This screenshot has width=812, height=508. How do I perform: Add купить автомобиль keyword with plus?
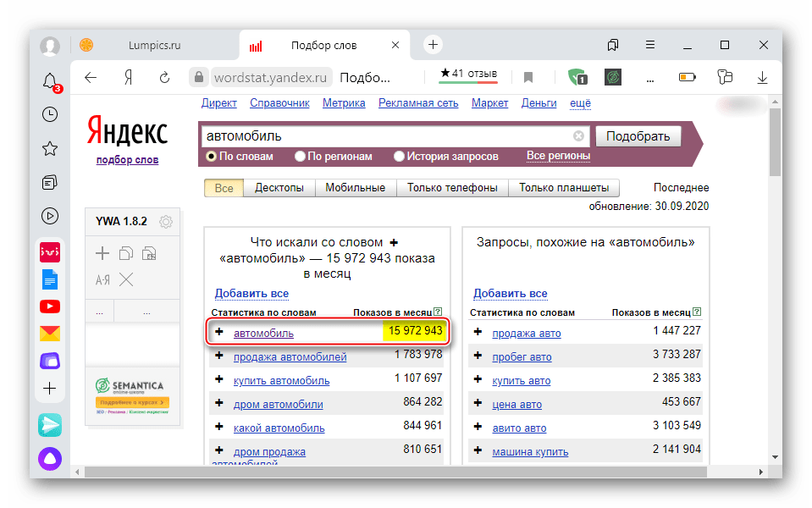219,379
